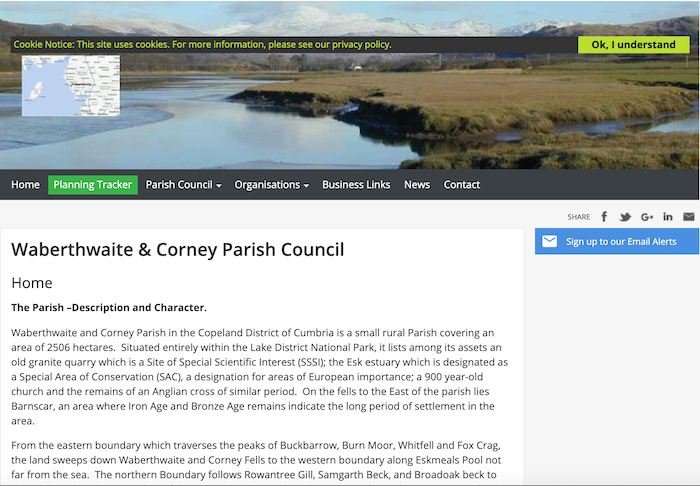Click envelope icon in Email Alerts banner
The height and width of the screenshot is (486, 700).
tap(549, 242)
